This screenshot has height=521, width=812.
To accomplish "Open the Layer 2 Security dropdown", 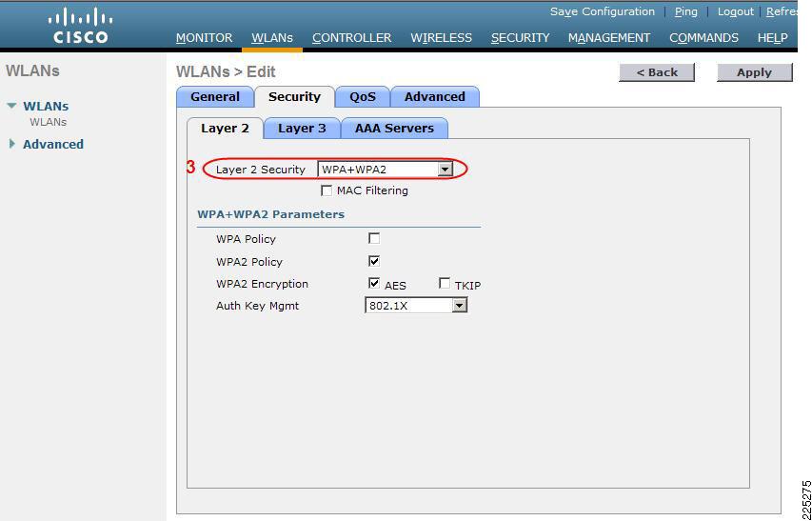I will [x=386, y=170].
